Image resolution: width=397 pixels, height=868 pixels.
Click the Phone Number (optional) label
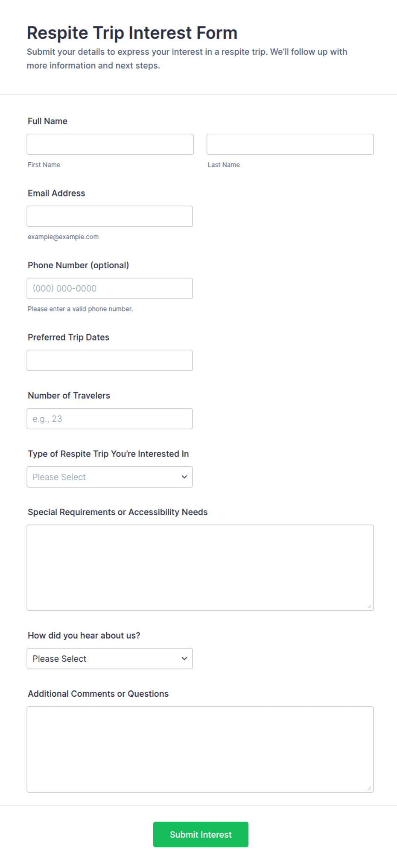coord(78,265)
